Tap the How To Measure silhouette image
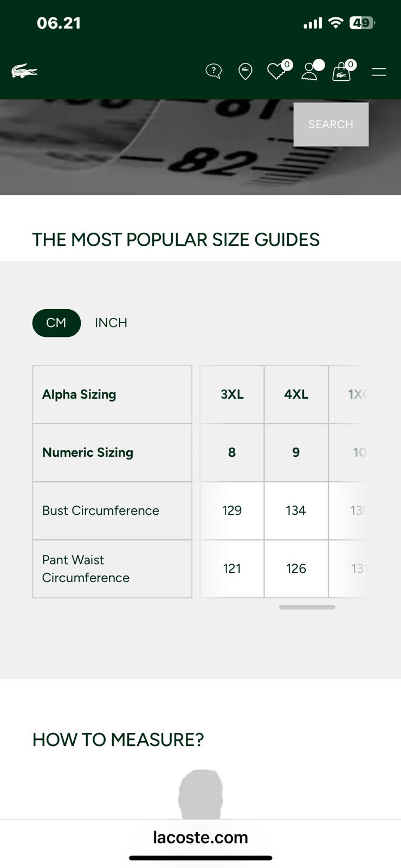401x868 pixels. 200,793
